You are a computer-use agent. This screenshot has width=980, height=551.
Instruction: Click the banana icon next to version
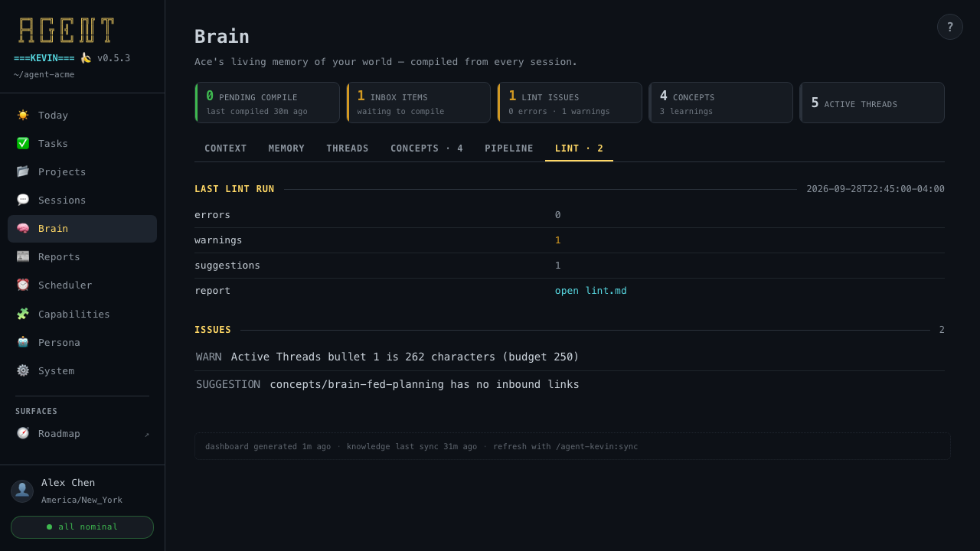86,58
